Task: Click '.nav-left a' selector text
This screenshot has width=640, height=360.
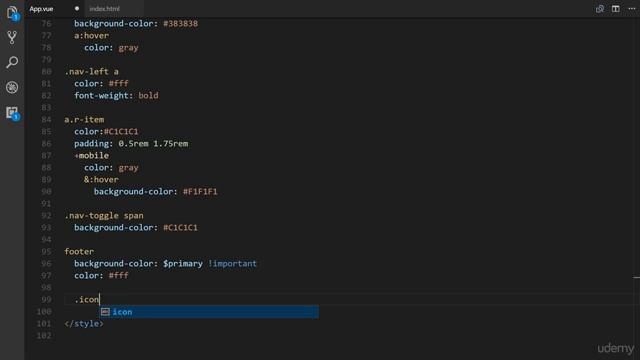Action: pyautogui.click(x=91, y=71)
